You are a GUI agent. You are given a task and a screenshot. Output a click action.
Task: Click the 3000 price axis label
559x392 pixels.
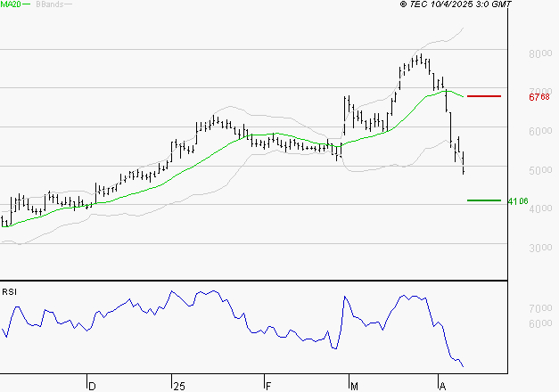point(539,248)
